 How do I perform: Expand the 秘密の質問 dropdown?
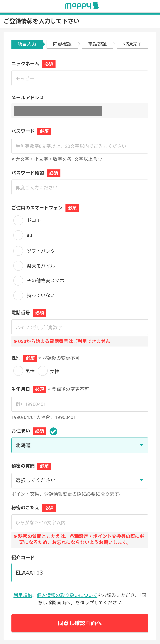point(80,480)
